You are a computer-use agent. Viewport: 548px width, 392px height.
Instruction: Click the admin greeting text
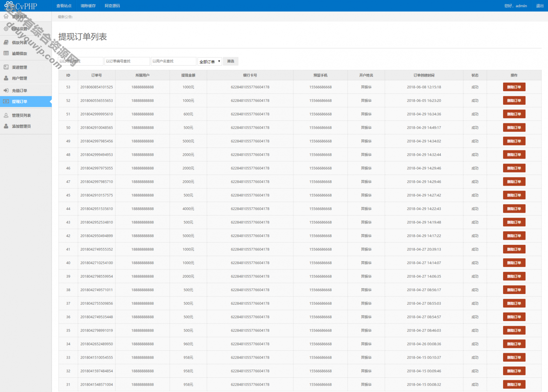(x=516, y=6)
